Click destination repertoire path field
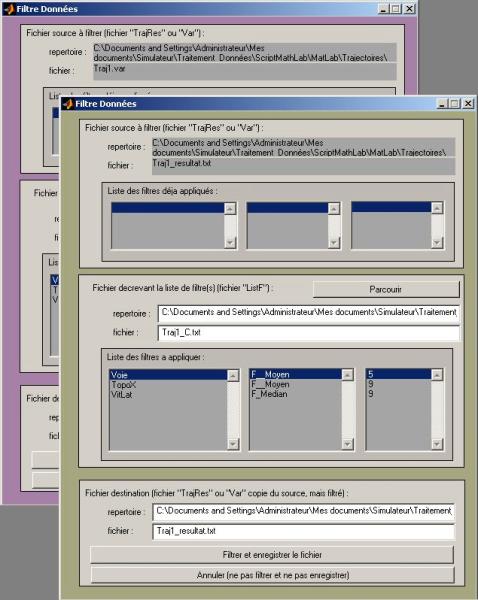The height and width of the screenshot is (600, 478). pyautogui.click(x=303, y=511)
